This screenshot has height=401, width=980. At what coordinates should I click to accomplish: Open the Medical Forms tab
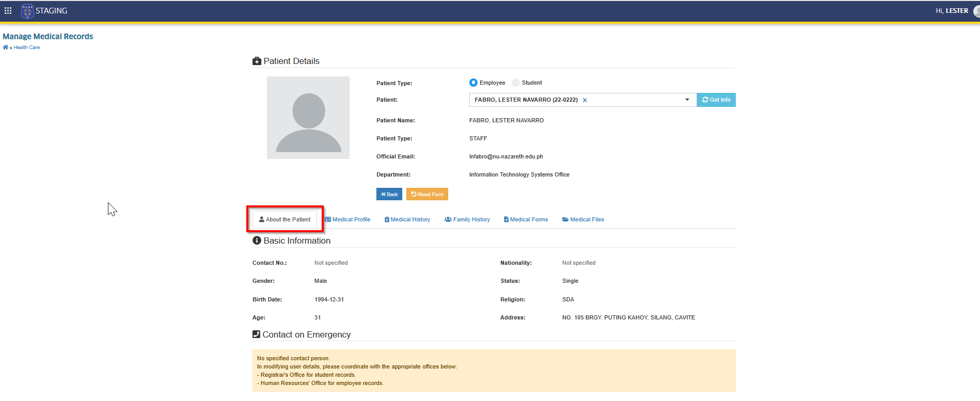(526, 219)
